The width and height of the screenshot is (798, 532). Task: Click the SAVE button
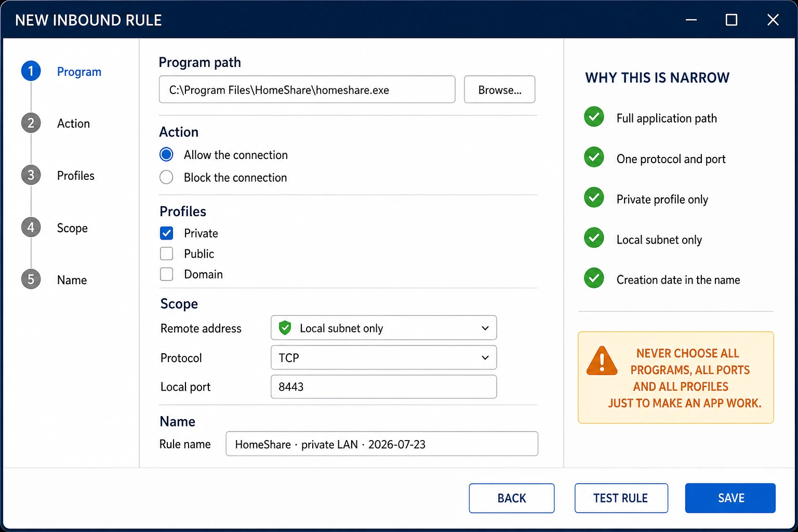coord(730,498)
